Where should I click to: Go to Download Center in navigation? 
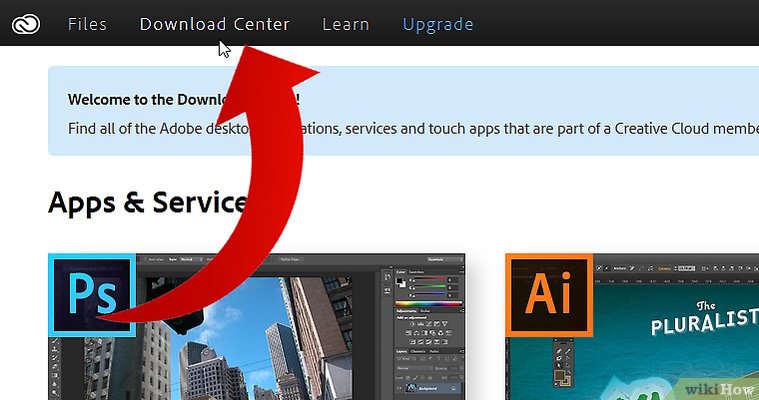click(214, 24)
